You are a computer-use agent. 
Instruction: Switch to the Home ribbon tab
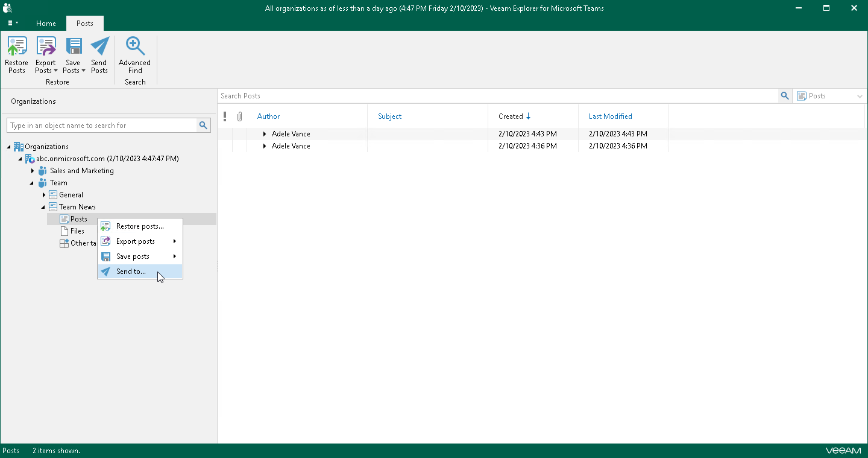(46, 24)
